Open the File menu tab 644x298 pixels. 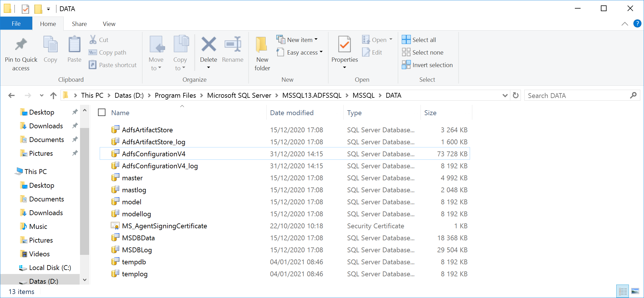click(16, 24)
